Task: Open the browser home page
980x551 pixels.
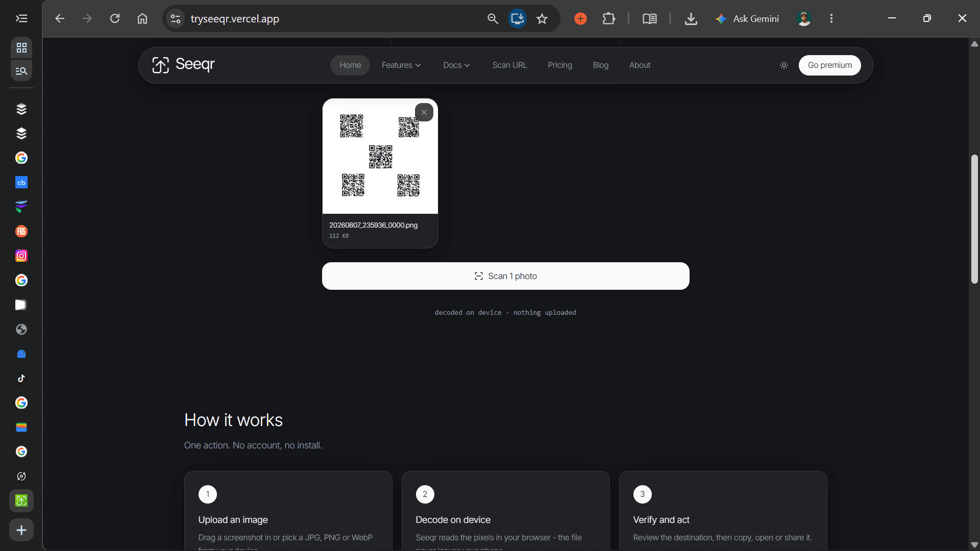Action: pyautogui.click(x=142, y=19)
